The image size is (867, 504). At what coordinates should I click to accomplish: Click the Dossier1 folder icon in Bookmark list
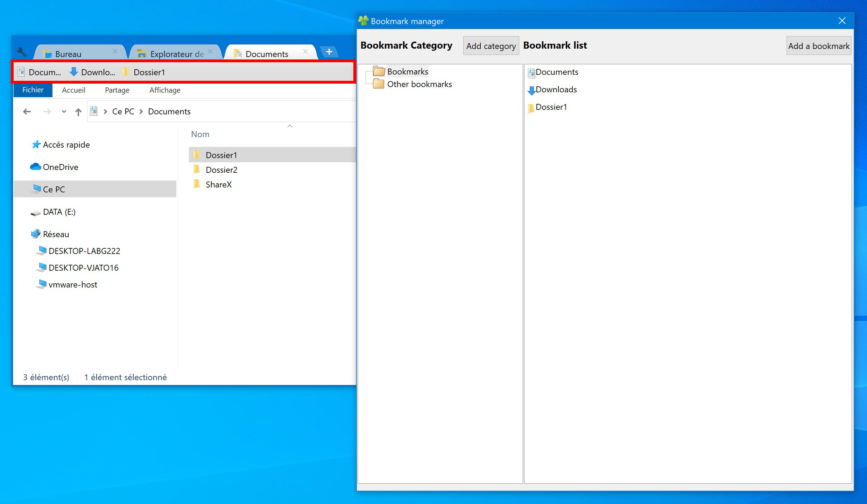531,108
